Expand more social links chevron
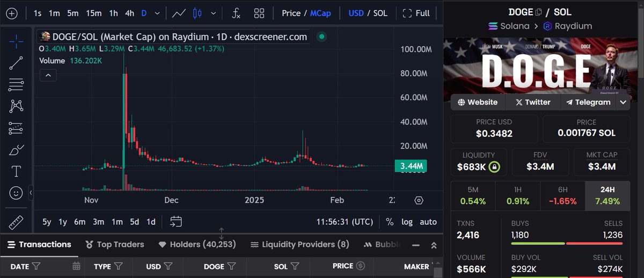This screenshot has height=278, width=644. click(623, 102)
